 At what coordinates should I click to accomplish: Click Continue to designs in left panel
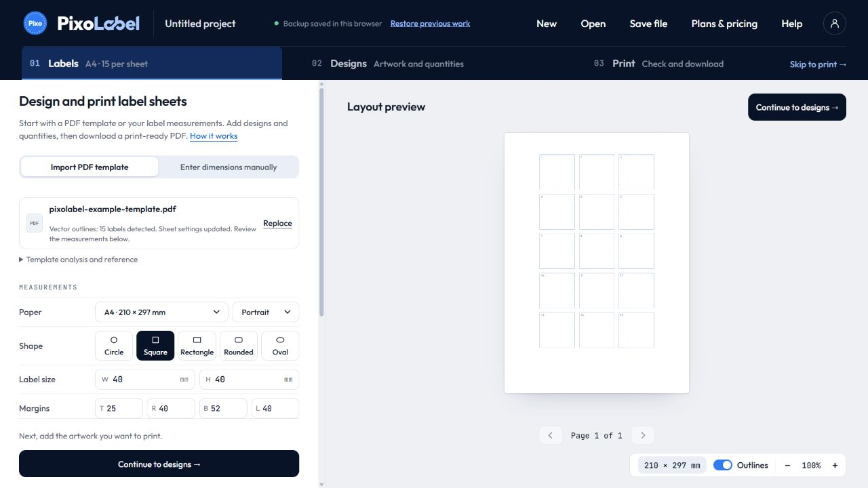159,464
